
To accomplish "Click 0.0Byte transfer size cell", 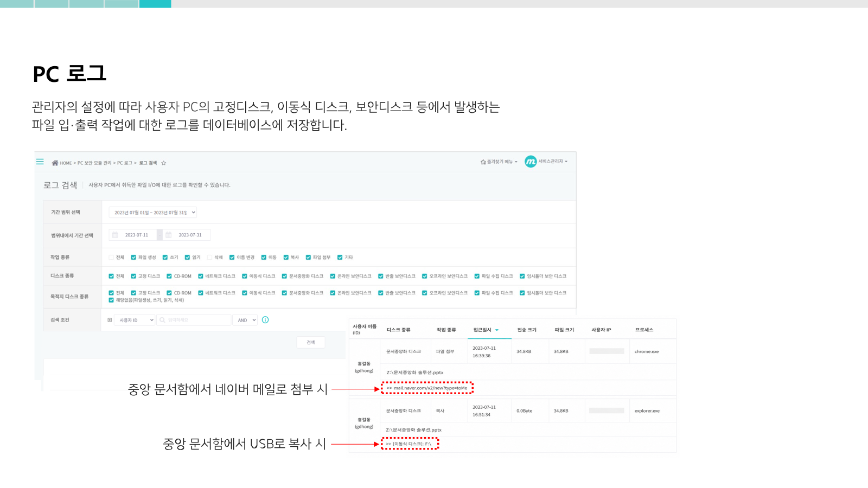I will (x=525, y=411).
